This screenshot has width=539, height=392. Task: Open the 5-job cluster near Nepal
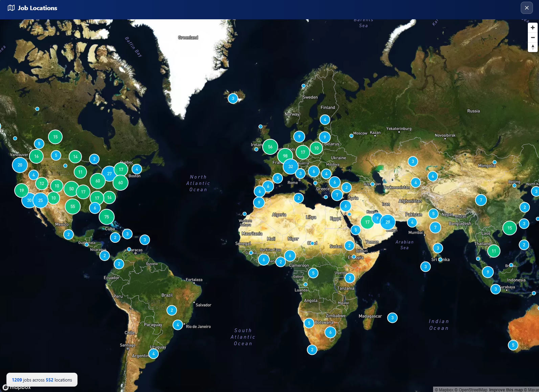(x=433, y=214)
